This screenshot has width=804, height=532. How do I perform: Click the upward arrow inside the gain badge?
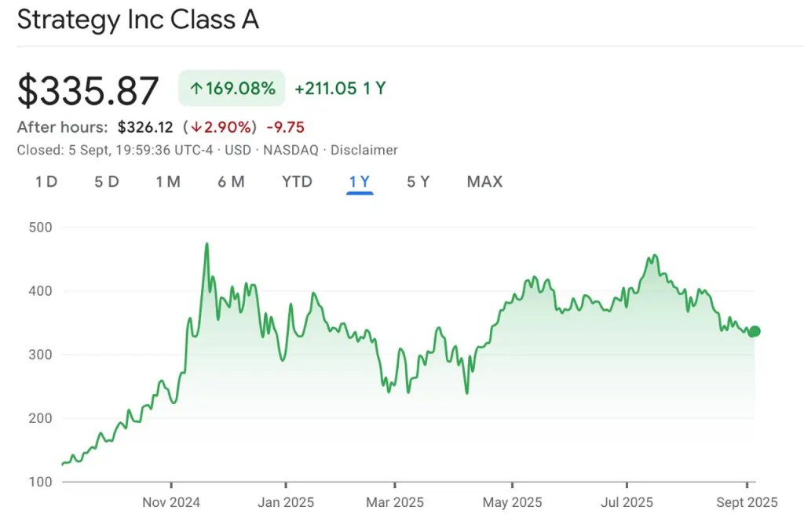tap(196, 89)
